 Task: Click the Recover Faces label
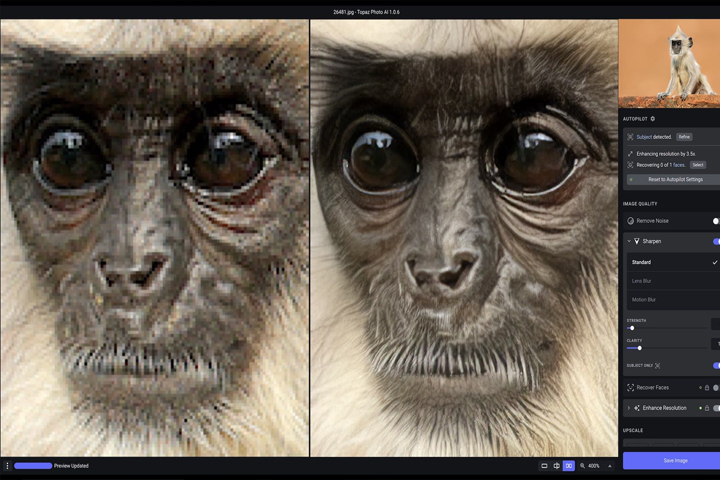652,388
